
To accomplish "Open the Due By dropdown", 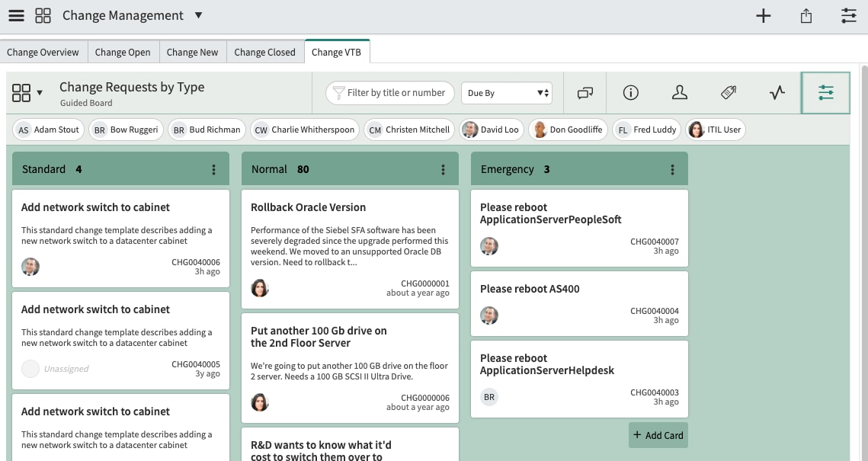I will pyautogui.click(x=506, y=92).
